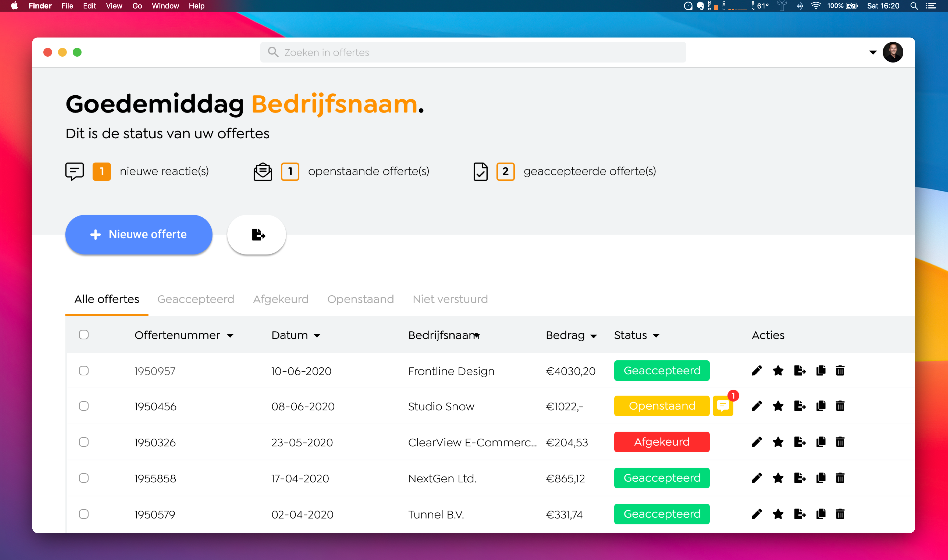948x560 pixels.
Task: Copy the Tunnel B.V. offerte
Action: click(821, 514)
